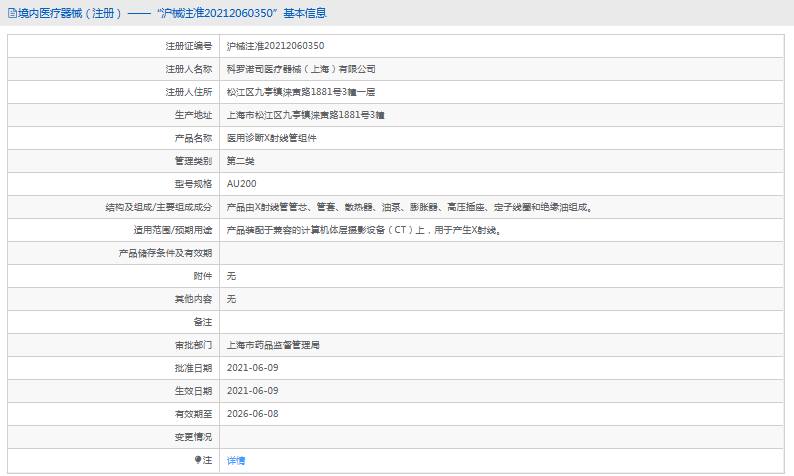Screen dimensions: 794x476
Task: Click the 型号规格 label
Action: tap(193, 184)
